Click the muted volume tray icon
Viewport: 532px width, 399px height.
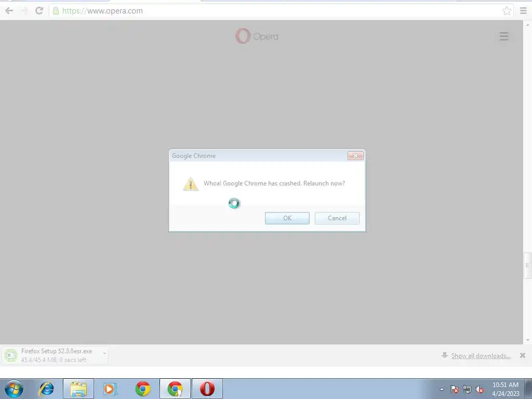click(480, 389)
